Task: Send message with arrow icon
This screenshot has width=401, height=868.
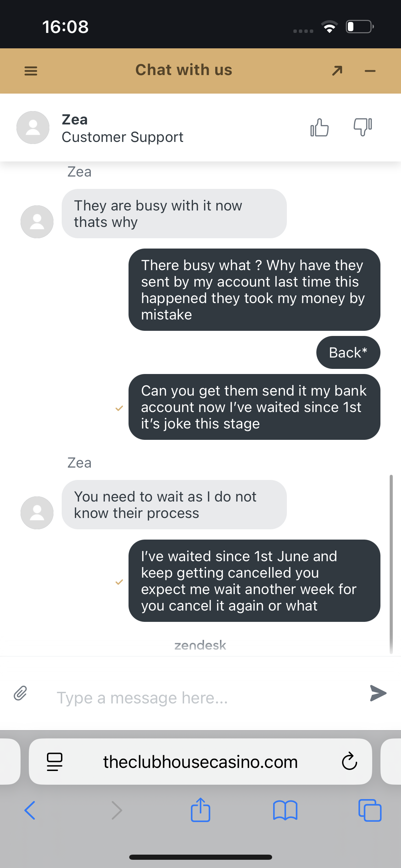Action: [x=378, y=693]
